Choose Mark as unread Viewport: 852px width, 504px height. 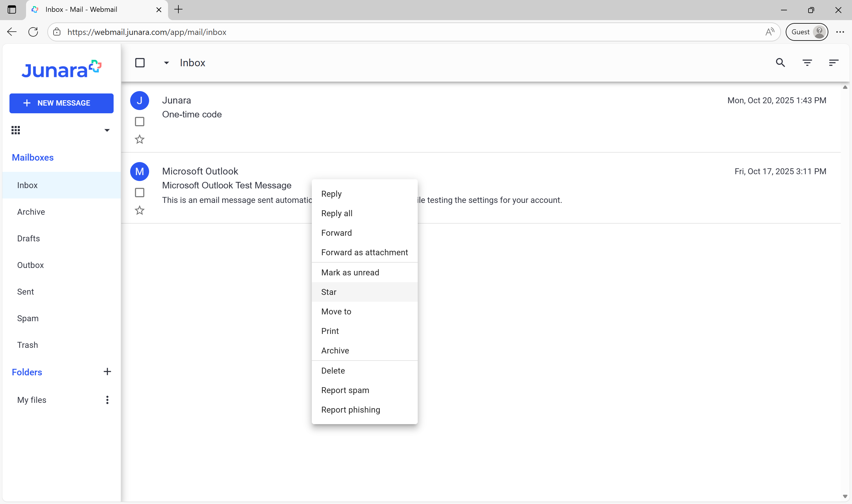click(x=364, y=272)
